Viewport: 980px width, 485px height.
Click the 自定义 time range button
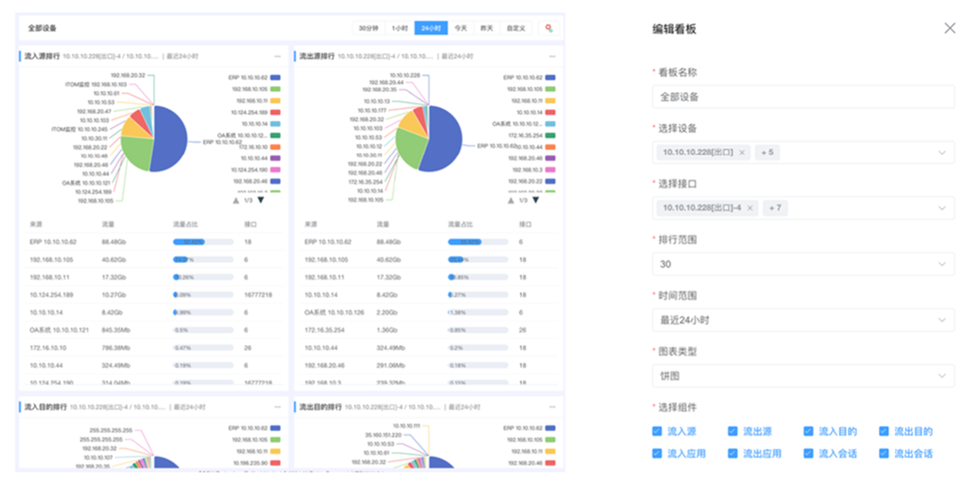click(516, 28)
